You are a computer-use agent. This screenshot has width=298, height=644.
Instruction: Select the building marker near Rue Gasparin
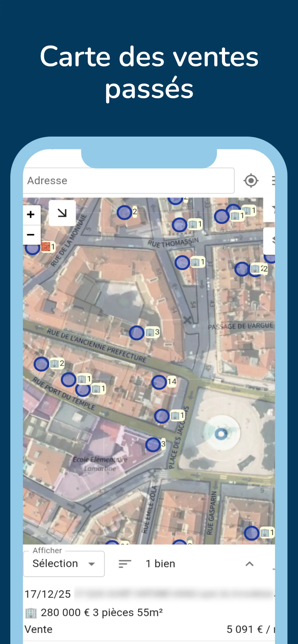pyautogui.click(x=259, y=533)
